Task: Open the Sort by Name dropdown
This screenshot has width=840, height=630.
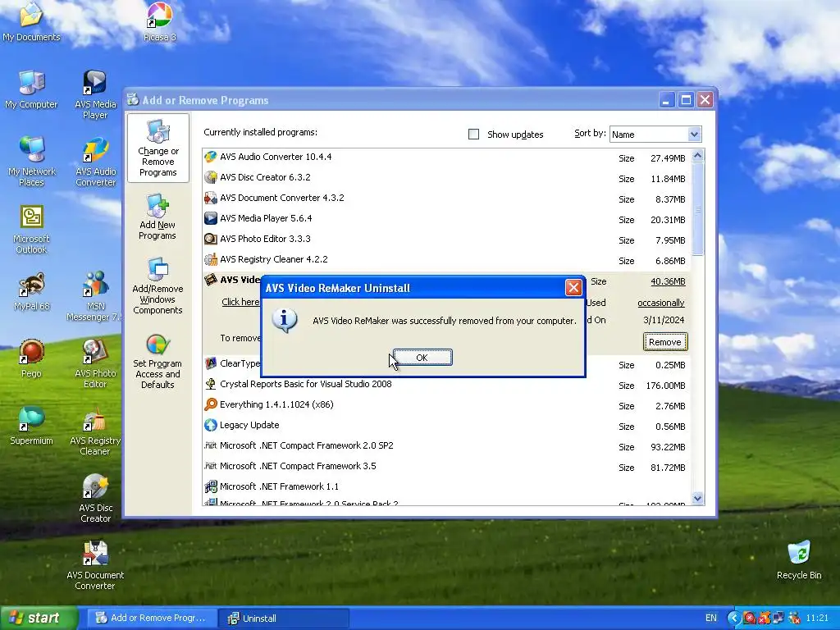Action: (x=694, y=134)
